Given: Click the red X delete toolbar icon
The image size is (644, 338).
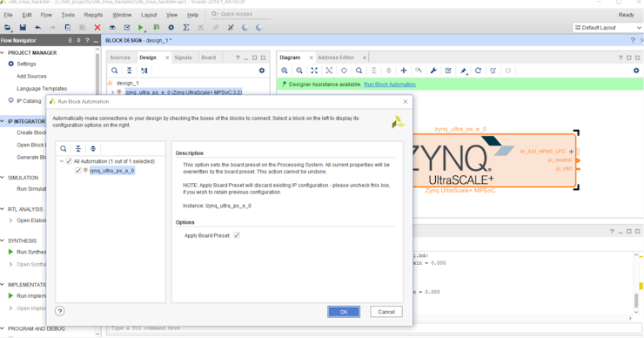Looking at the screenshot, I should coord(97,28).
